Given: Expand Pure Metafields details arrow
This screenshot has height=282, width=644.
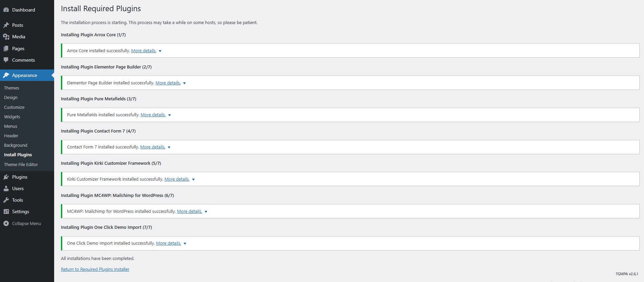Looking at the screenshot, I should (x=170, y=115).
